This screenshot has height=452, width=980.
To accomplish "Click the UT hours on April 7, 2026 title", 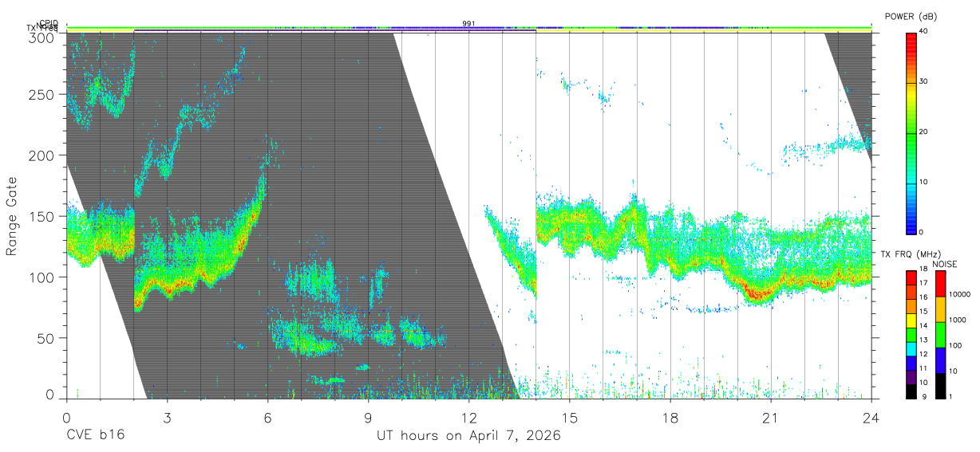I will click(x=468, y=436).
